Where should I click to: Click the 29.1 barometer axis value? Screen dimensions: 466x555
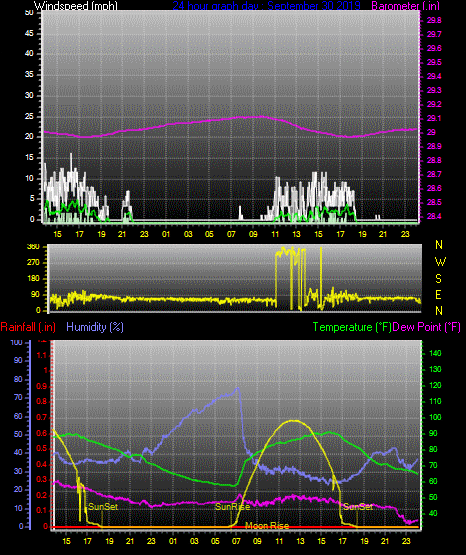click(x=434, y=118)
